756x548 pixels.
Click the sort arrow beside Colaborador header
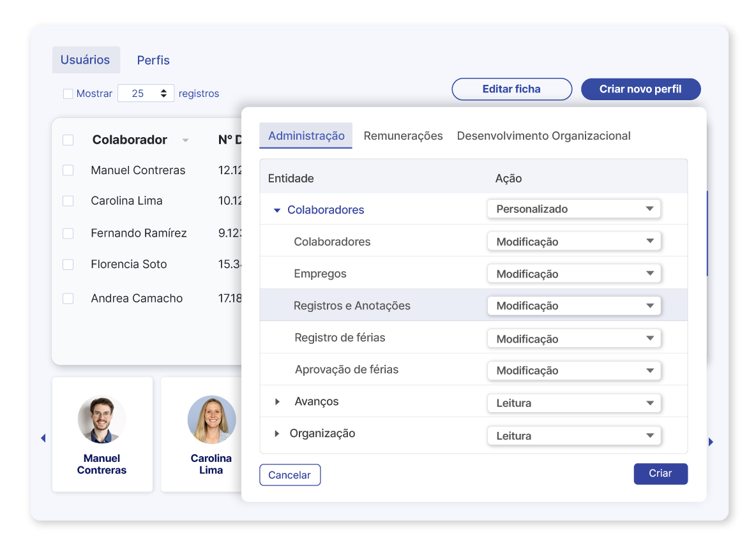[x=186, y=140]
